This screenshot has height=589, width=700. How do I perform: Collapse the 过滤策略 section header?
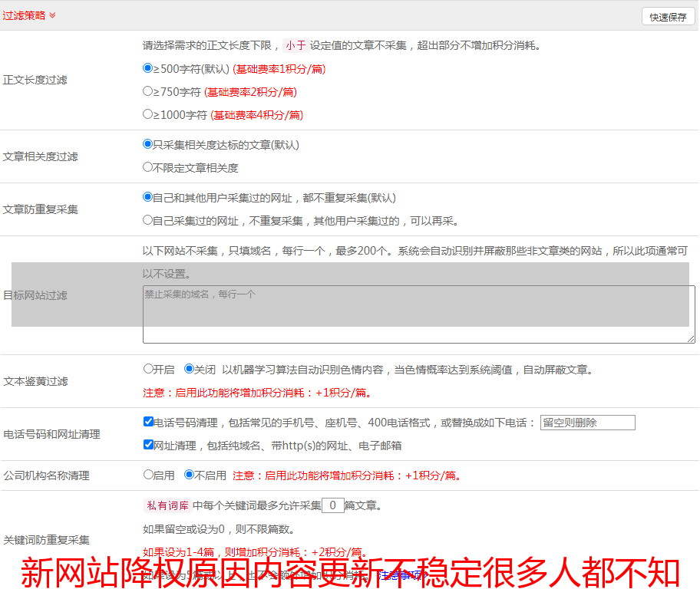tap(29, 15)
